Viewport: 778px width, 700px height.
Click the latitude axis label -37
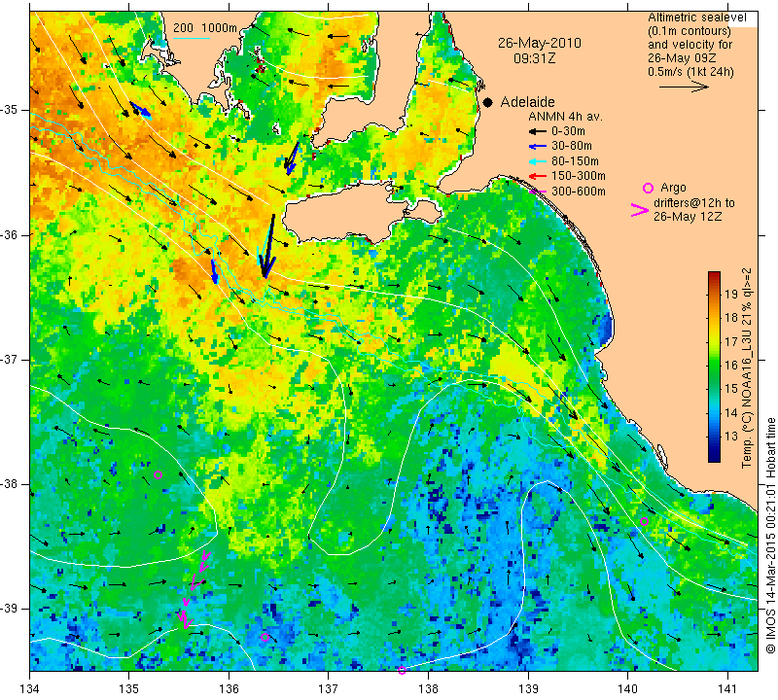point(10,359)
